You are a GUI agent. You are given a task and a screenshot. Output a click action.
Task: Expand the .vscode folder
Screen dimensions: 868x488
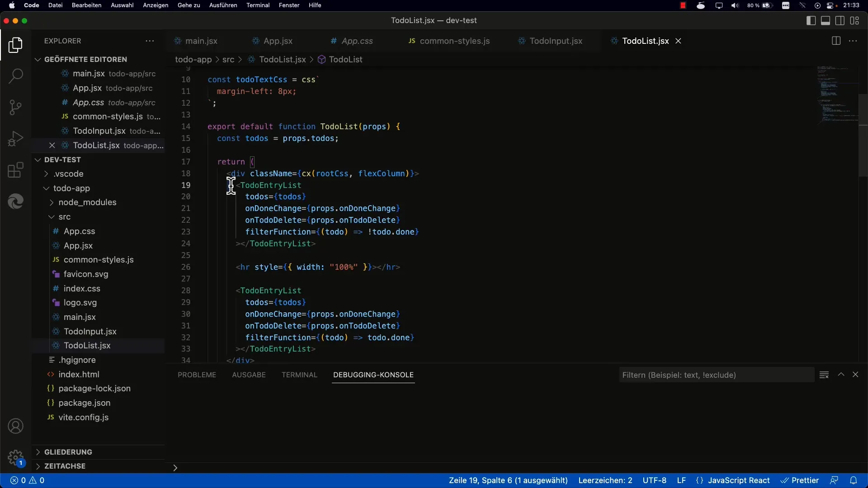(x=68, y=174)
